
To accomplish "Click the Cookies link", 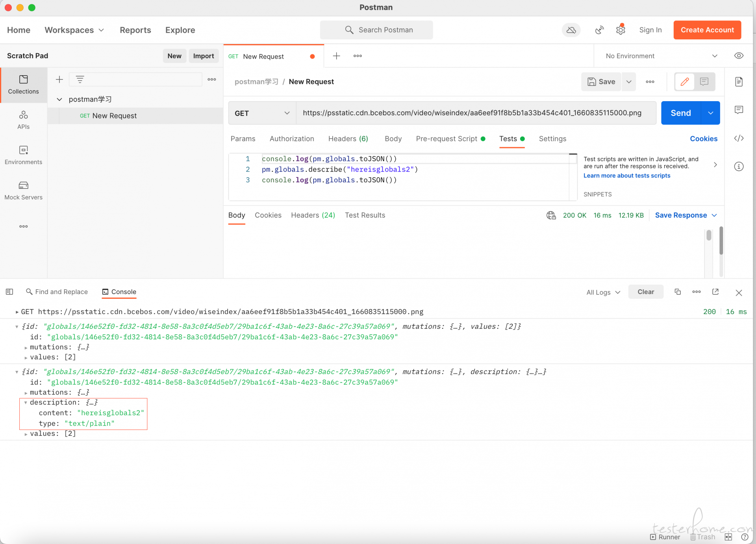I will pos(704,139).
